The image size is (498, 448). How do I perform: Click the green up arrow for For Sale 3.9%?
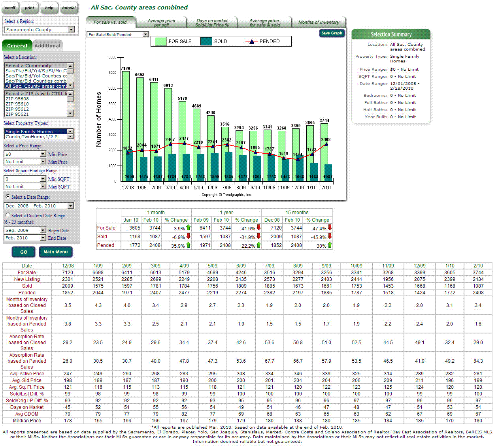(x=189, y=228)
